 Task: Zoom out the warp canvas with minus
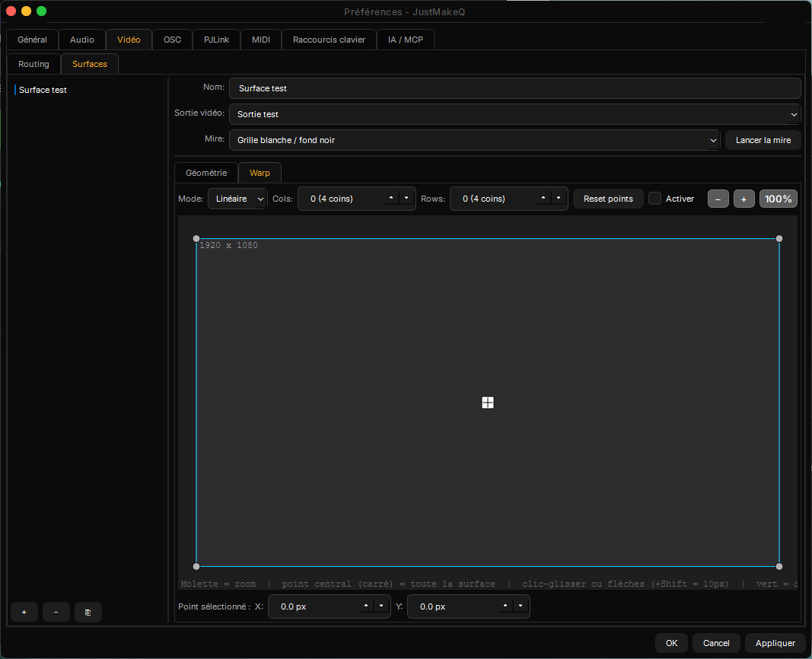718,199
